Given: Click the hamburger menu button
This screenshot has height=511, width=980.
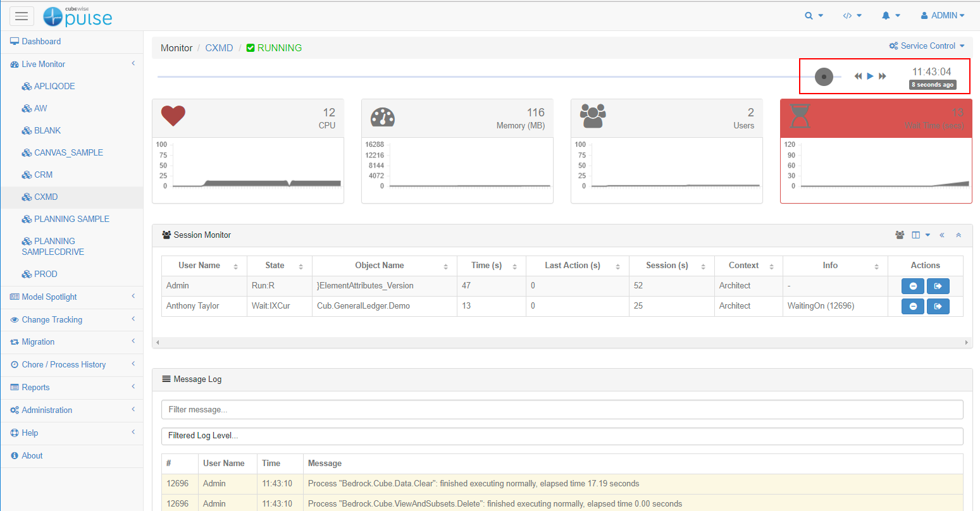Looking at the screenshot, I should 22,16.
